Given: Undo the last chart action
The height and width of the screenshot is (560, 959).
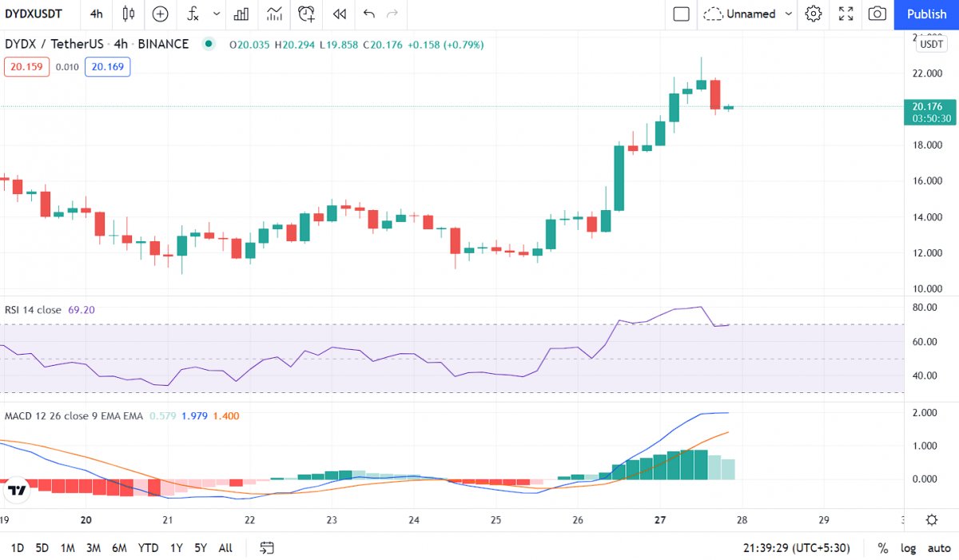Looking at the screenshot, I should click(368, 14).
